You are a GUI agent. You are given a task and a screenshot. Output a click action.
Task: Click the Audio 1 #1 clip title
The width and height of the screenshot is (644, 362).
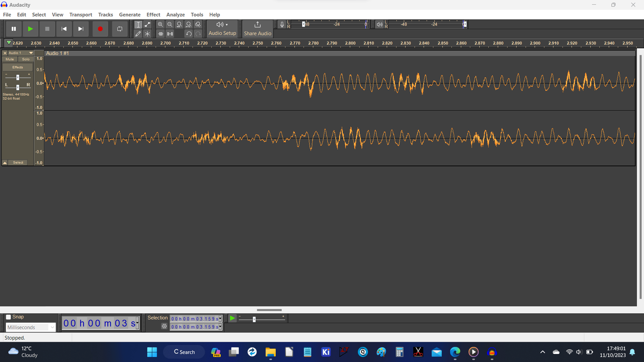[x=57, y=53]
